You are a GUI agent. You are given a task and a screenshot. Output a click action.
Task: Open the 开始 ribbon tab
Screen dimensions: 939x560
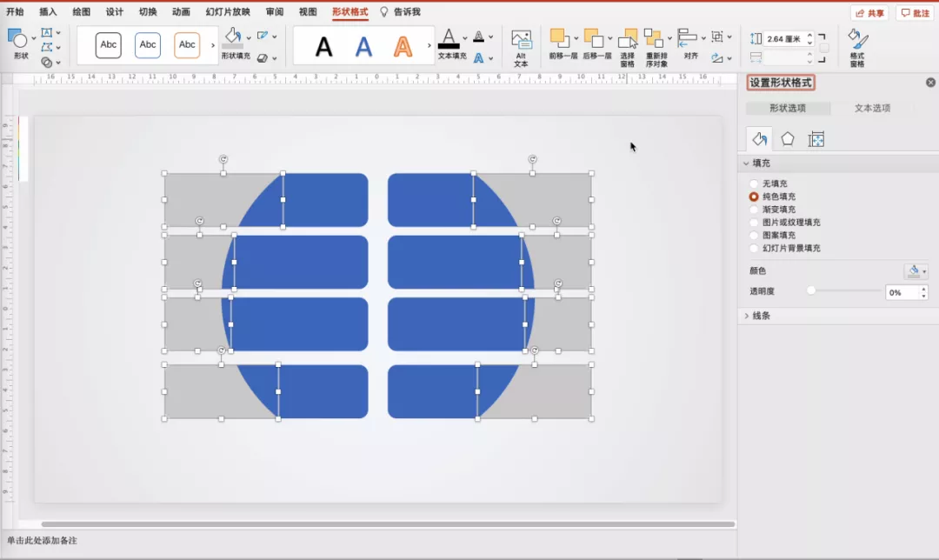(15, 11)
